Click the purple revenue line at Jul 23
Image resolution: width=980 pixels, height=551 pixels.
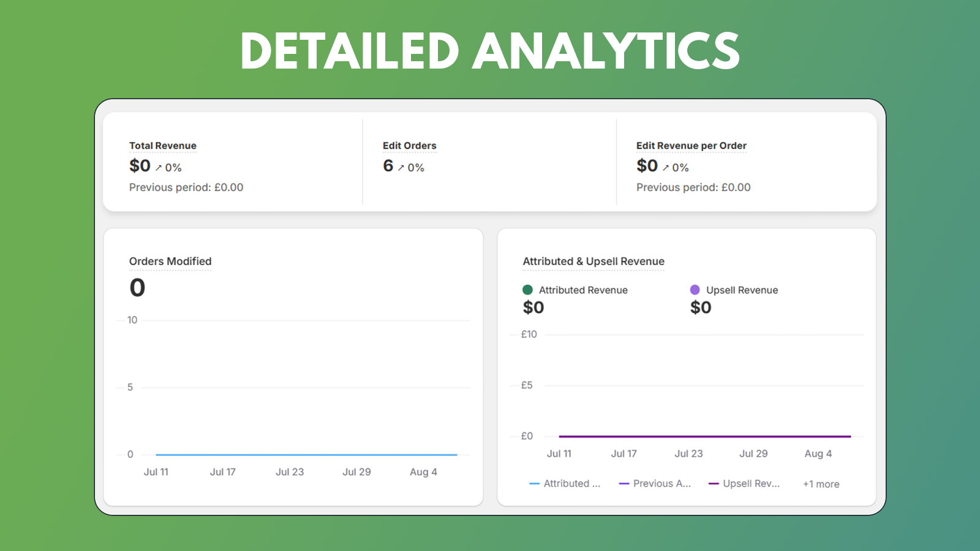coord(688,436)
